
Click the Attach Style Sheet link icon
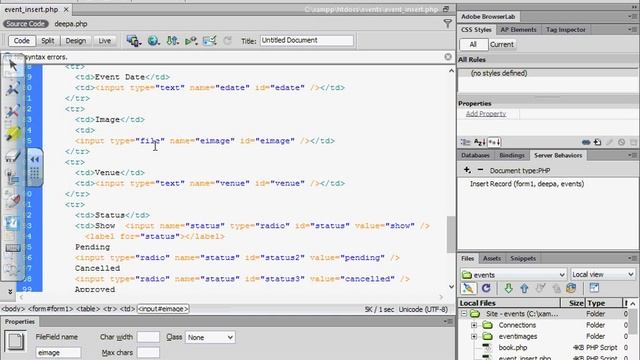(586, 142)
